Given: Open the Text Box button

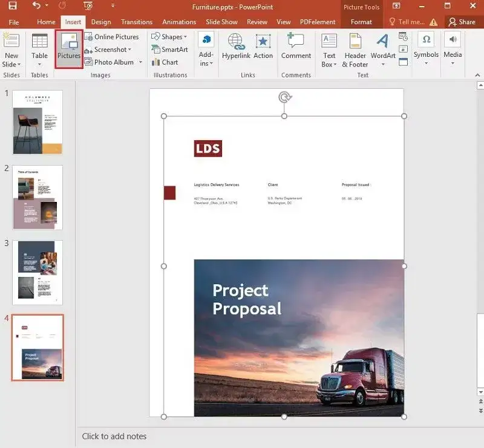Looking at the screenshot, I should (x=329, y=50).
